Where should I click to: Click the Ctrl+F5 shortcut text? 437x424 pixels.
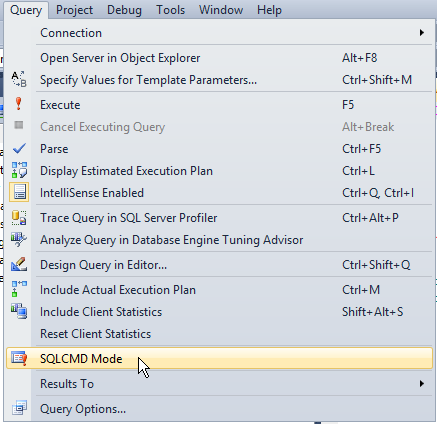click(361, 149)
